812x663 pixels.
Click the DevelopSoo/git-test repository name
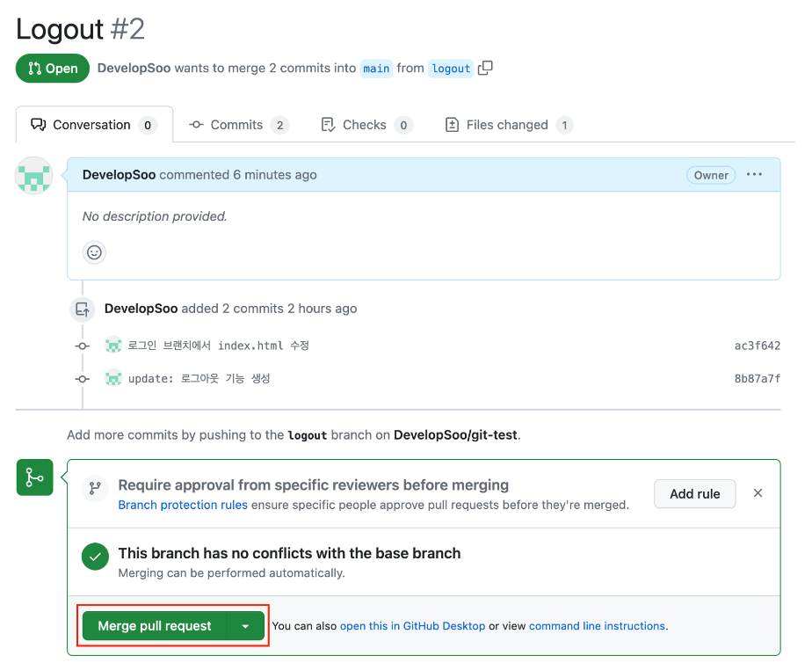(x=455, y=435)
